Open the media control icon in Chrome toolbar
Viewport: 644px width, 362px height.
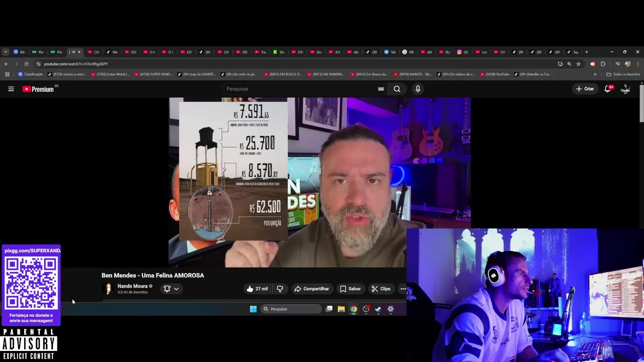[617, 64]
